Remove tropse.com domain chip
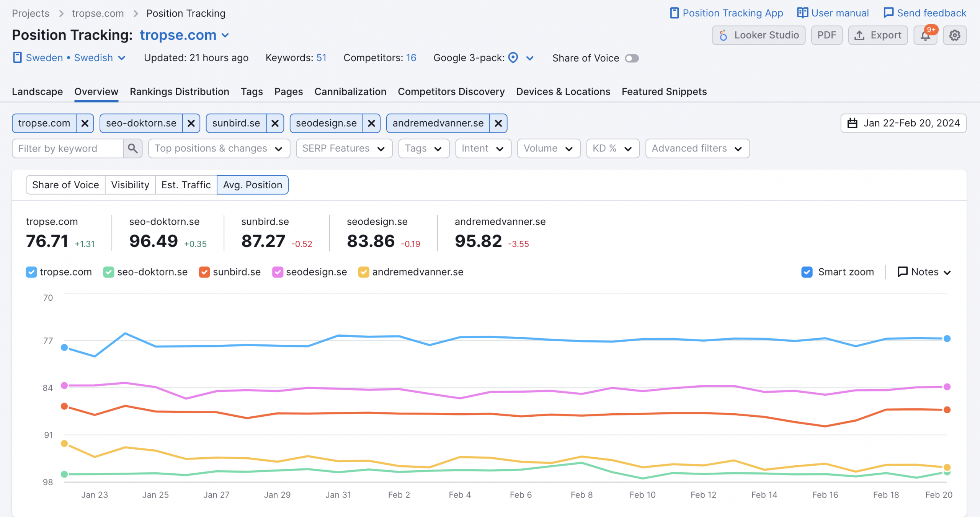This screenshot has height=517, width=980. pos(85,123)
